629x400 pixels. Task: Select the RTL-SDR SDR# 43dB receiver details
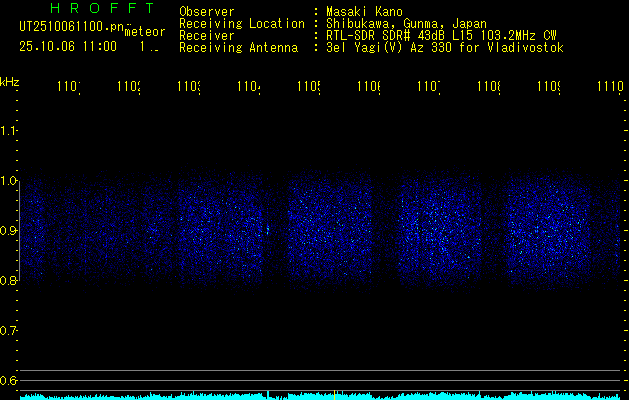[441, 36]
